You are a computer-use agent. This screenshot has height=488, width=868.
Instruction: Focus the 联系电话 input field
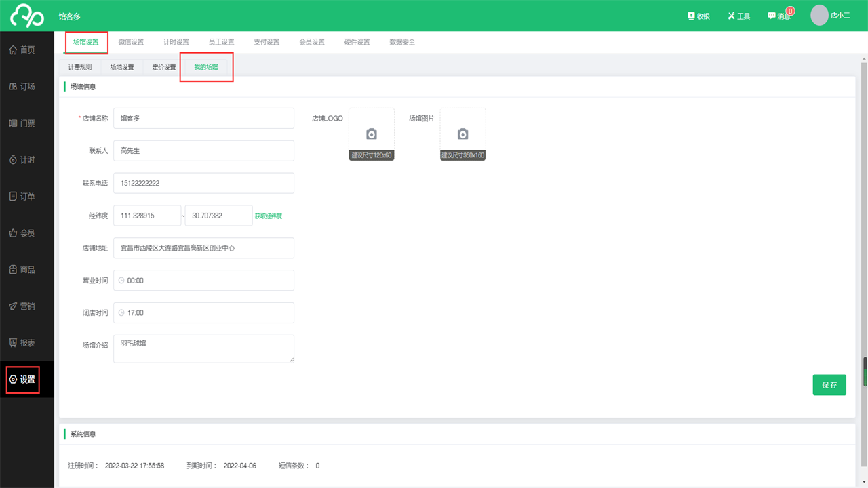(203, 183)
